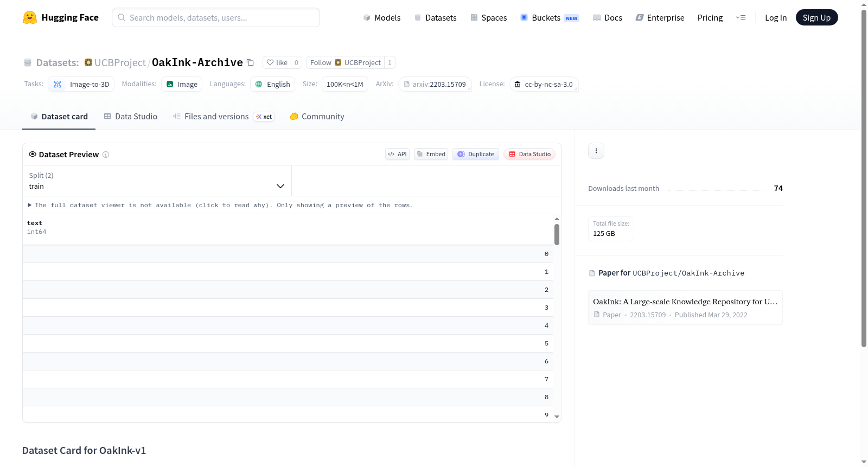The image size is (868, 467).
Task: Open Data Studio from the preview header
Action: 529,154
